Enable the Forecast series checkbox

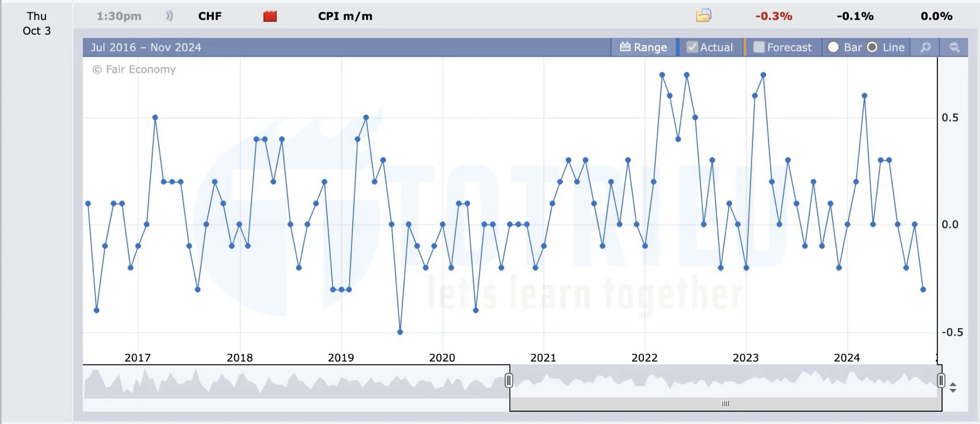click(x=759, y=47)
